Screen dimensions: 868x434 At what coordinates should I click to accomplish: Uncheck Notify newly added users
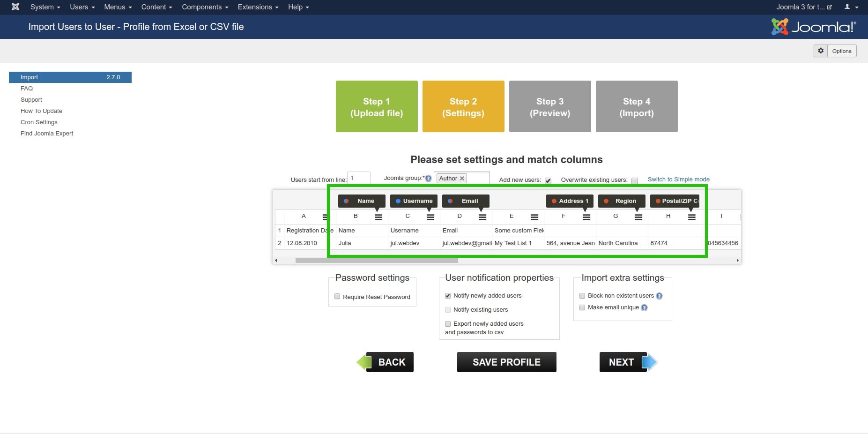pyautogui.click(x=448, y=296)
